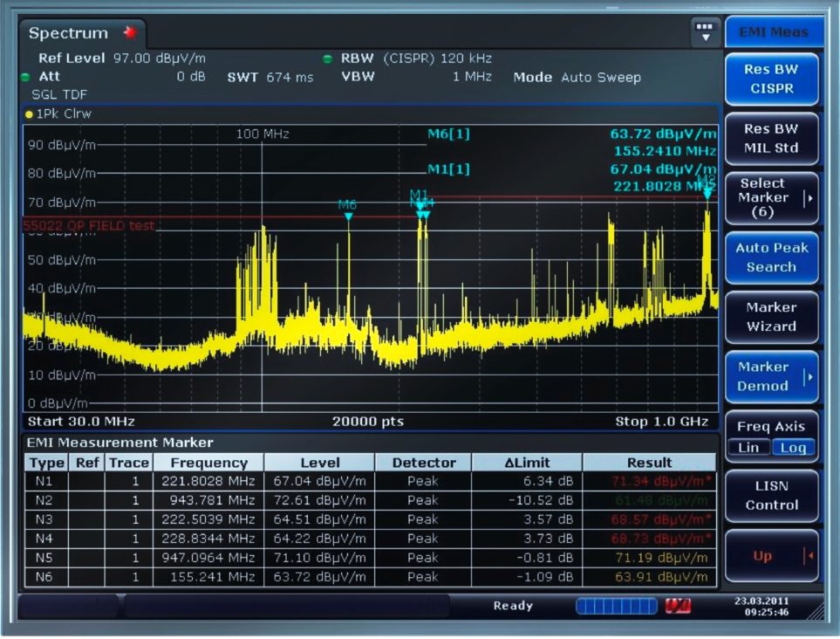Switch to the Spectrum tab

[70, 33]
